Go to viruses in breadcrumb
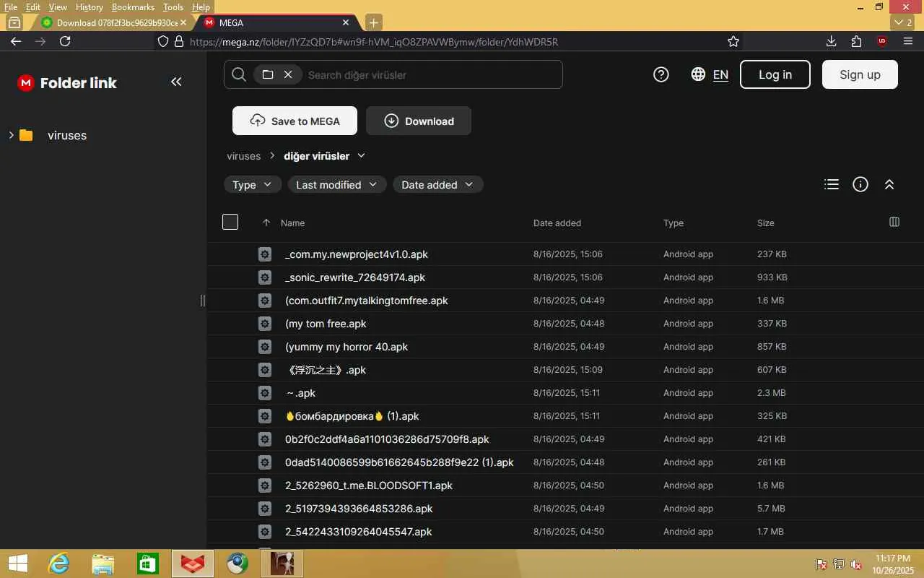 (244, 156)
